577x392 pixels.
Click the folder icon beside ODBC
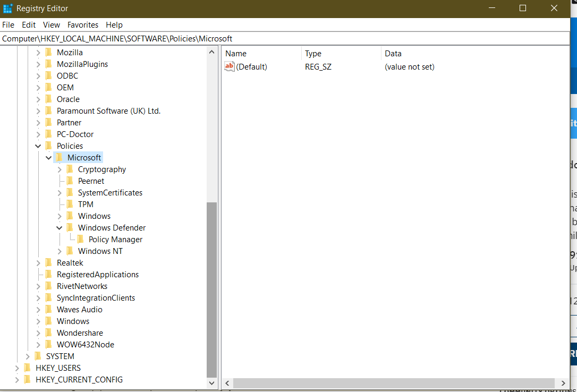(48, 76)
